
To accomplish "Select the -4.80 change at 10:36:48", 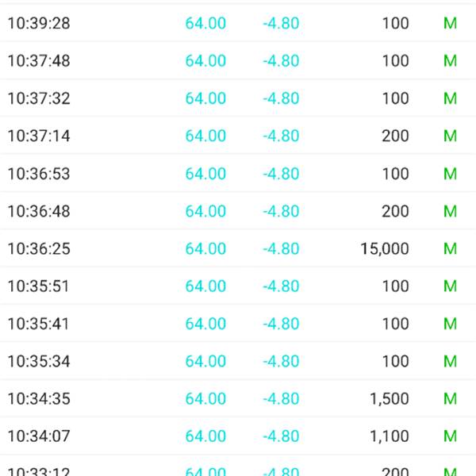I will [281, 211].
